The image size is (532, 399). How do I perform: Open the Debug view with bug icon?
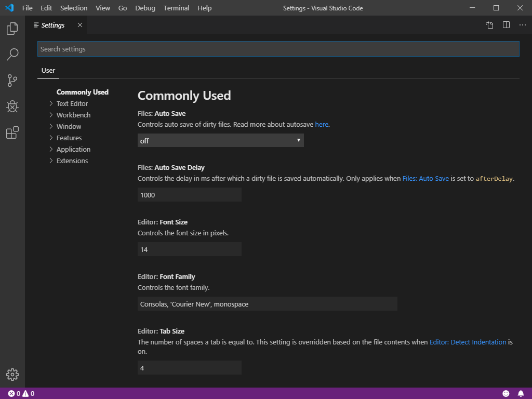(x=12, y=107)
